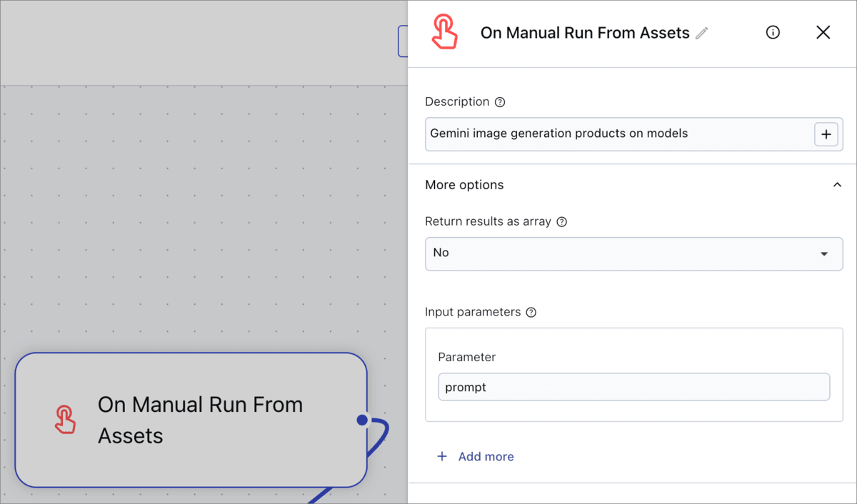Open node documentation via circled-i icon

(x=773, y=32)
